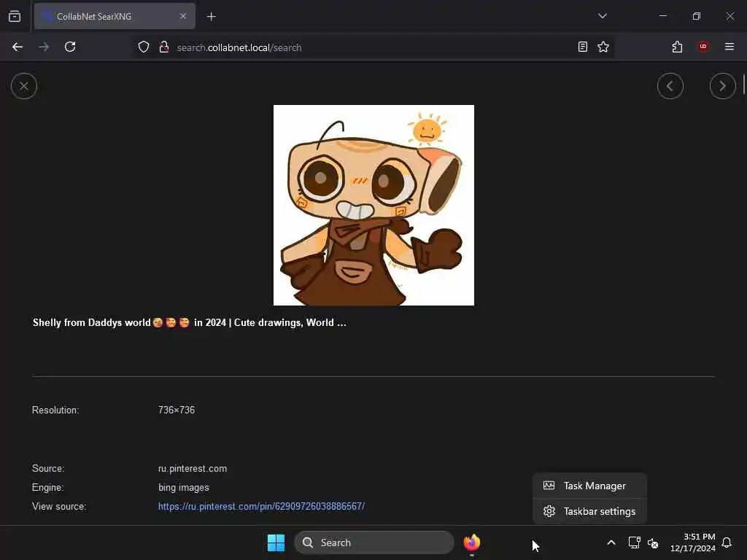Open the clock and date 3:51 PM
This screenshot has height=560, width=747.
click(x=693, y=542)
